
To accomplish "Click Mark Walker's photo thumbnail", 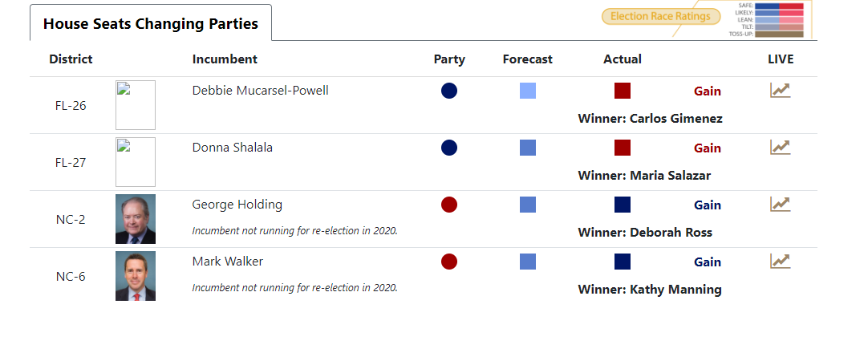I will click(136, 276).
